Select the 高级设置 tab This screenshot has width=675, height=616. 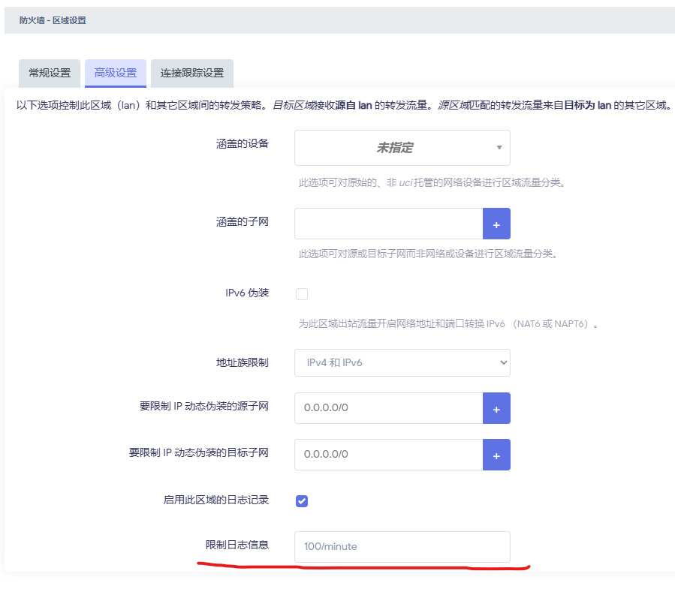116,74
